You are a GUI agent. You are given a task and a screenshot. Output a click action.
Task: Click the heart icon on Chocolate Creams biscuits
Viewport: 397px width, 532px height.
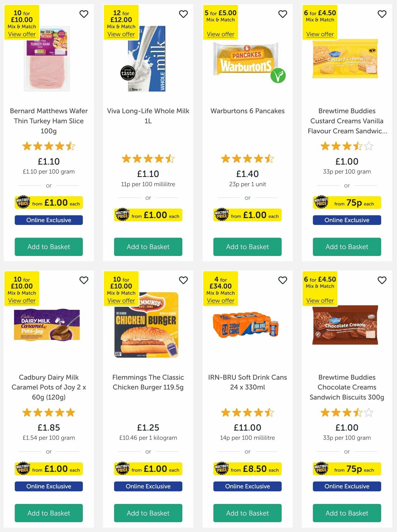(382, 280)
